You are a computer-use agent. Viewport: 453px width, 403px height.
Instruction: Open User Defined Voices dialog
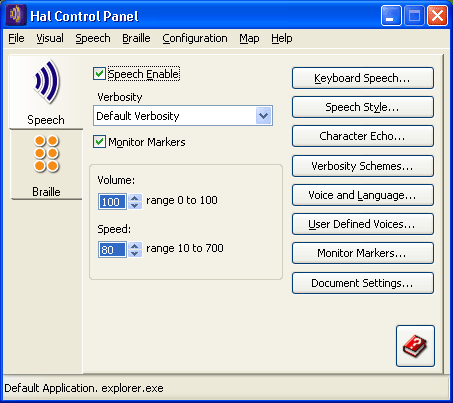click(363, 224)
